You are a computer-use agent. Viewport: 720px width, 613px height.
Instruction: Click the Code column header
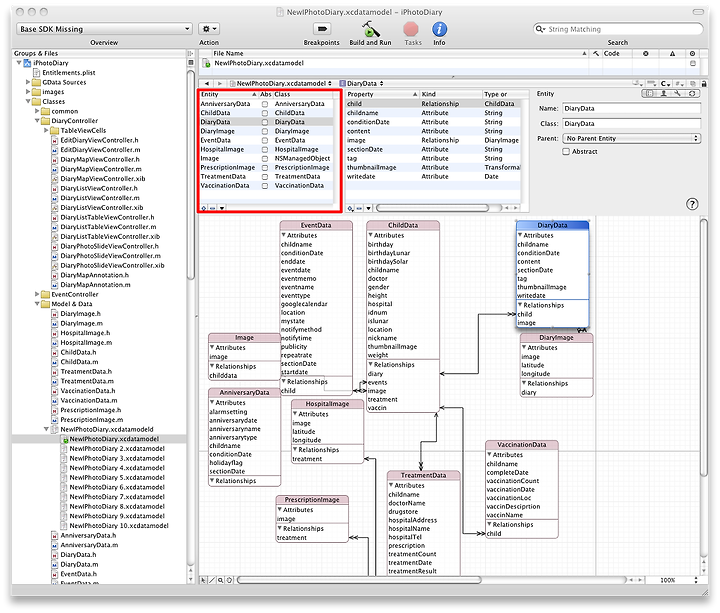click(617, 53)
